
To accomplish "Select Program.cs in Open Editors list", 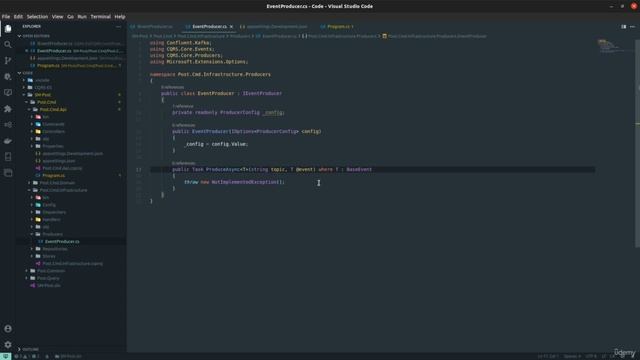I will 71,65.
